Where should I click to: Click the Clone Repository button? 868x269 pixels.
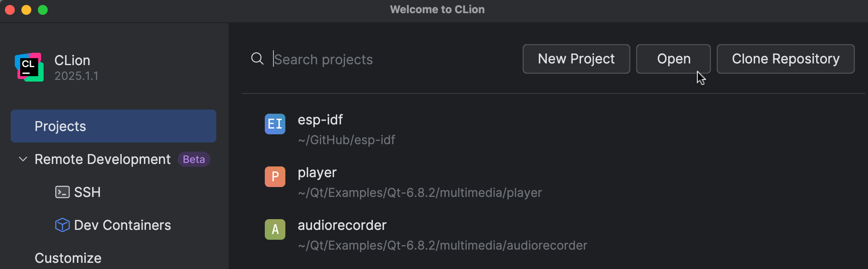click(x=785, y=59)
